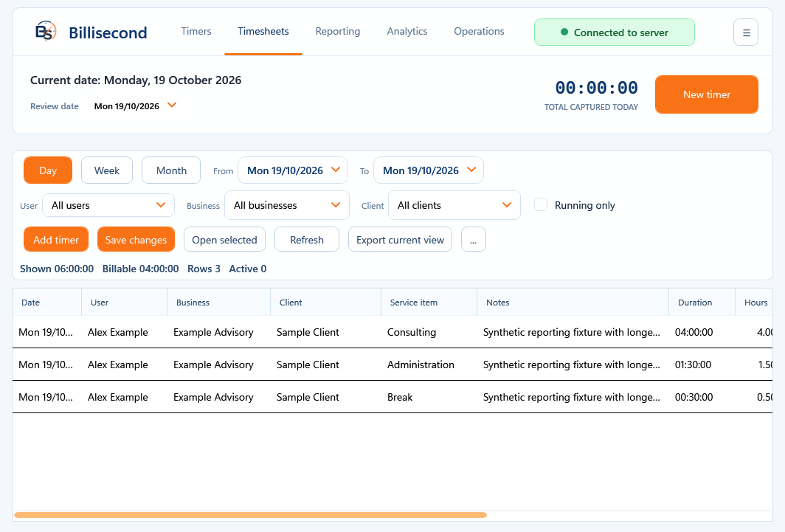Click the date cell in the Break row
The height and width of the screenshot is (532, 785).
click(46, 397)
